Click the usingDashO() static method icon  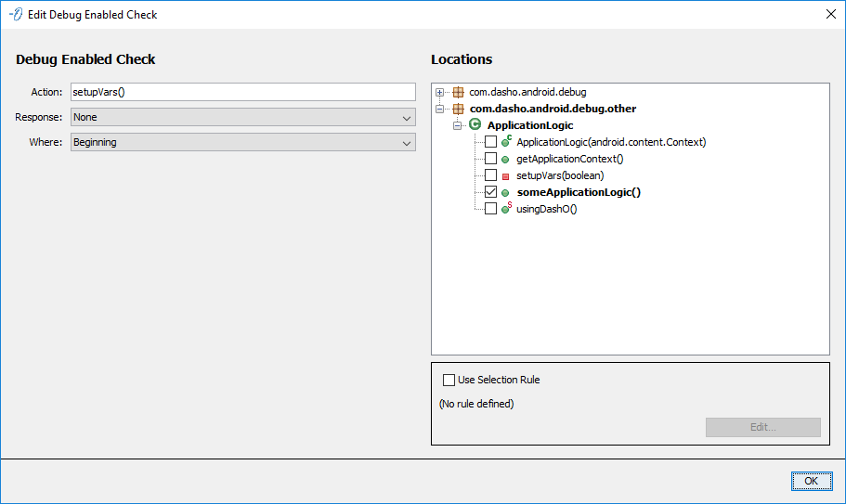pos(506,209)
